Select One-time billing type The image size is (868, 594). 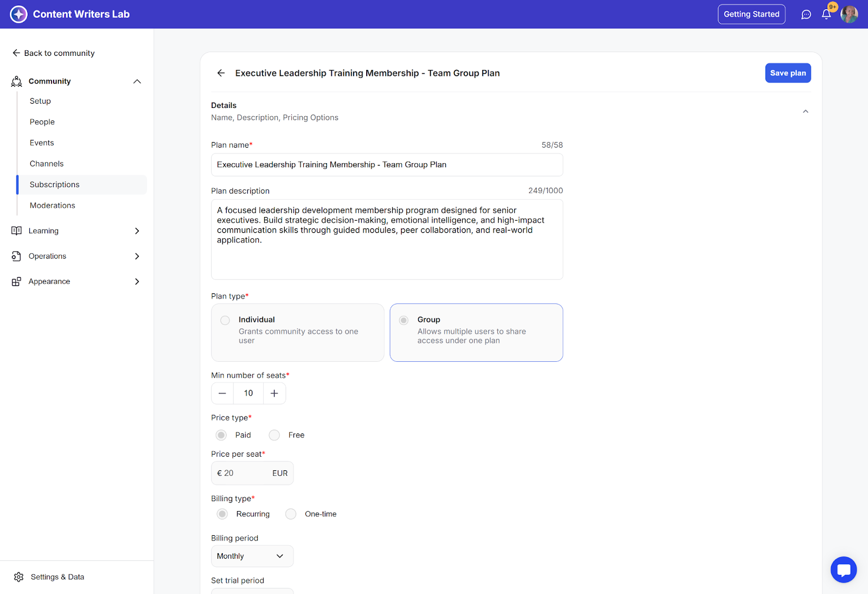coord(291,514)
